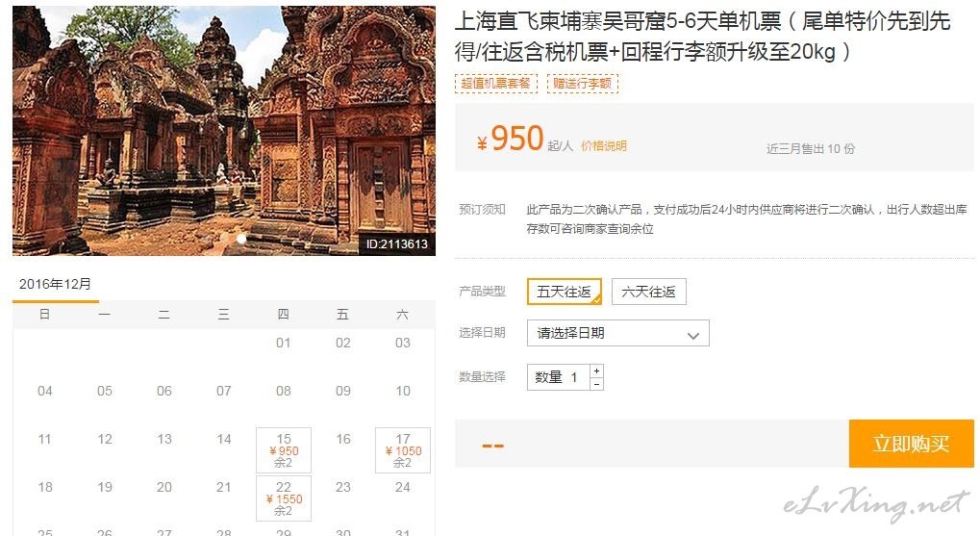Viewport: 980px width, 536px height.
Task: Click the 超值机票套餐 tag
Action: click(x=495, y=83)
